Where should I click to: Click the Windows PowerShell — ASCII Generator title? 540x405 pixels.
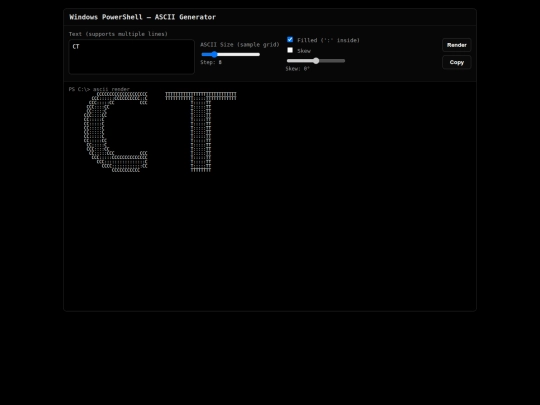(143, 17)
